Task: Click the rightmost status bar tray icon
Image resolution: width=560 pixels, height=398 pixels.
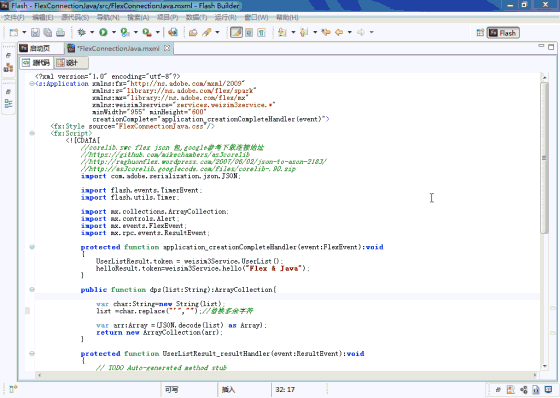Action: [548, 389]
